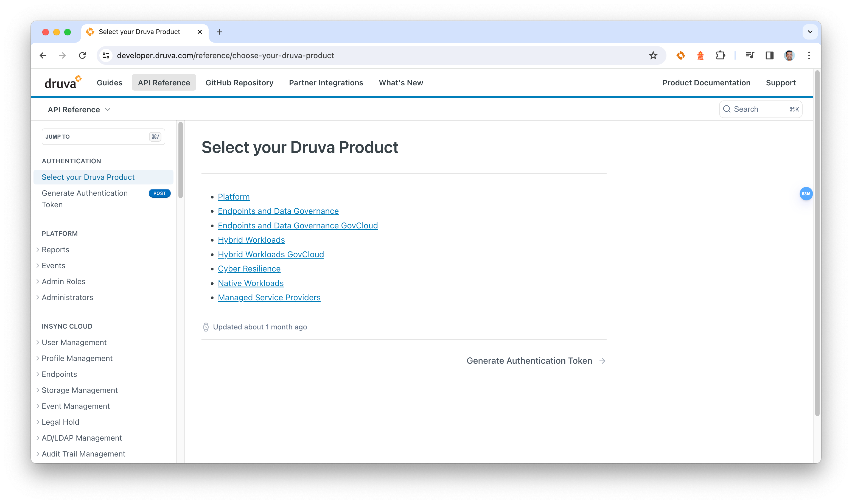Open the Extensions puzzle piece menu
Screen dimensions: 852x504
720,55
